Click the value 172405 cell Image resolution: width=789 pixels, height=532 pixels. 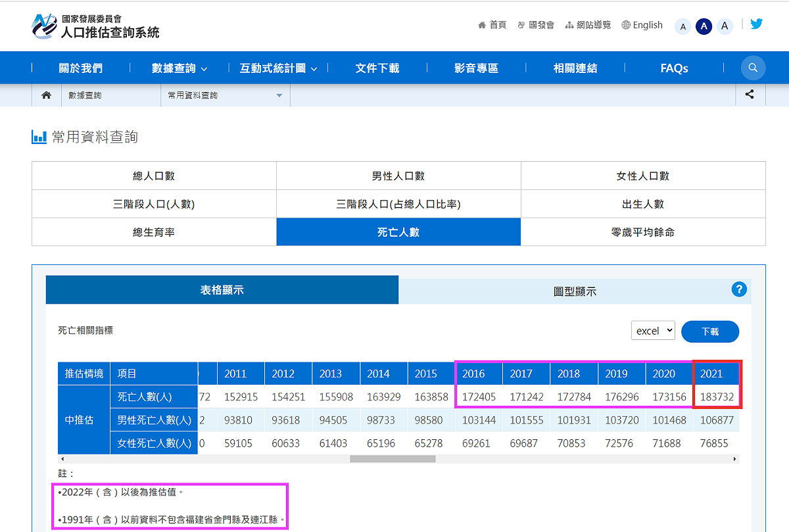point(479,397)
